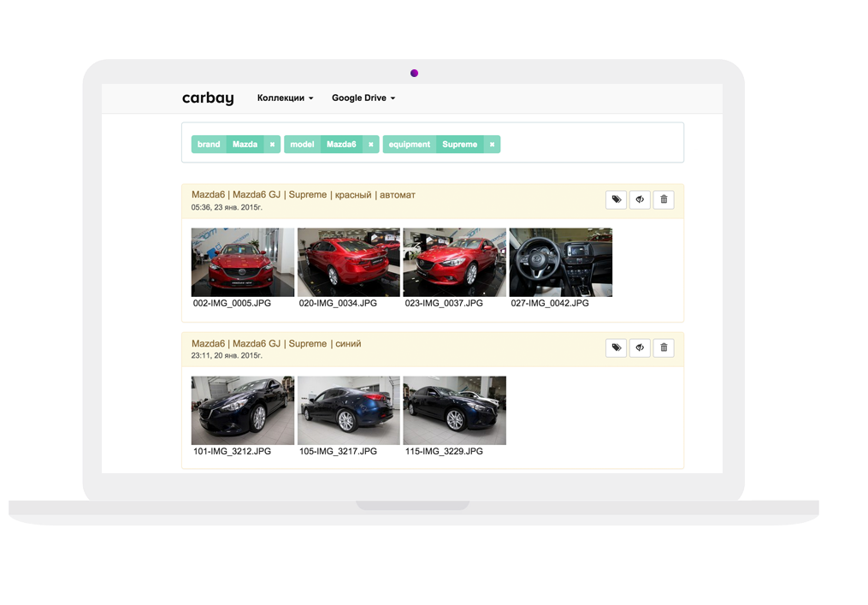Toggle visibility of the красный автомат collection
The image size is (868, 605).
click(x=640, y=199)
